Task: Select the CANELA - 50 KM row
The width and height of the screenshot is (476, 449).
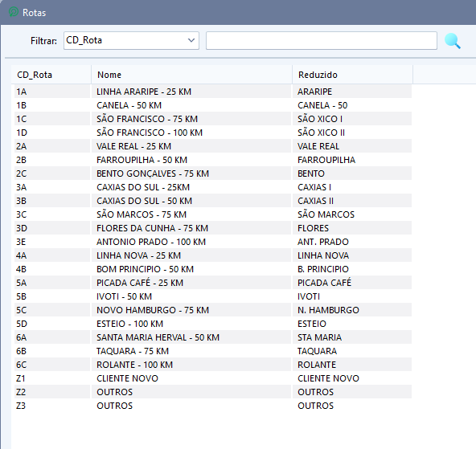Action: [213, 105]
